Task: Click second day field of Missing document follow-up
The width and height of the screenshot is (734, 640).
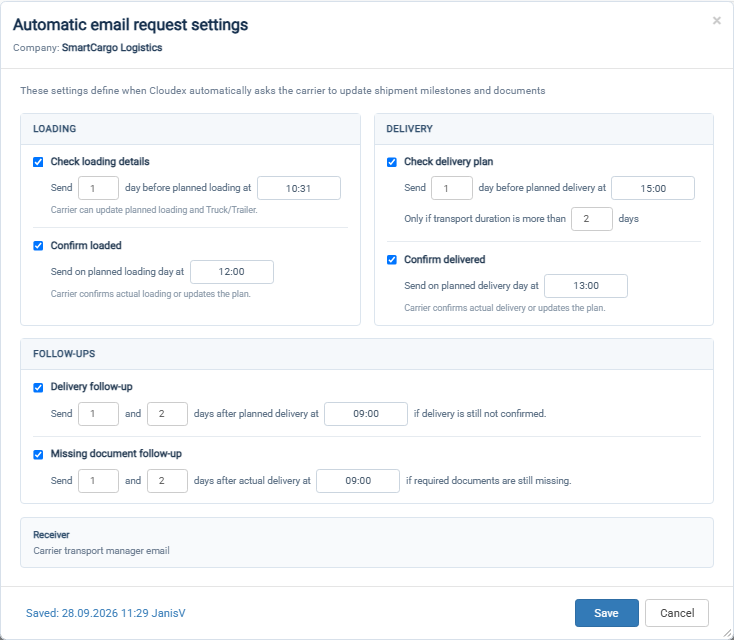Action: coord(167,481)
